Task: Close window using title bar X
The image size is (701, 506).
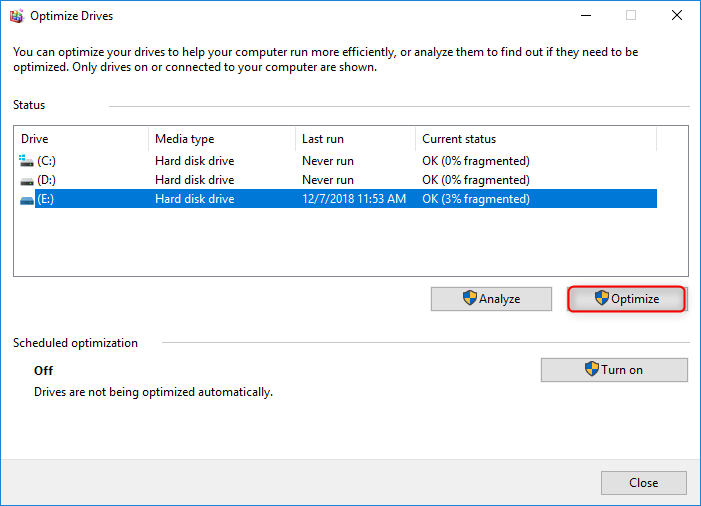Action: pyautogui.click(x=677, y=16)
